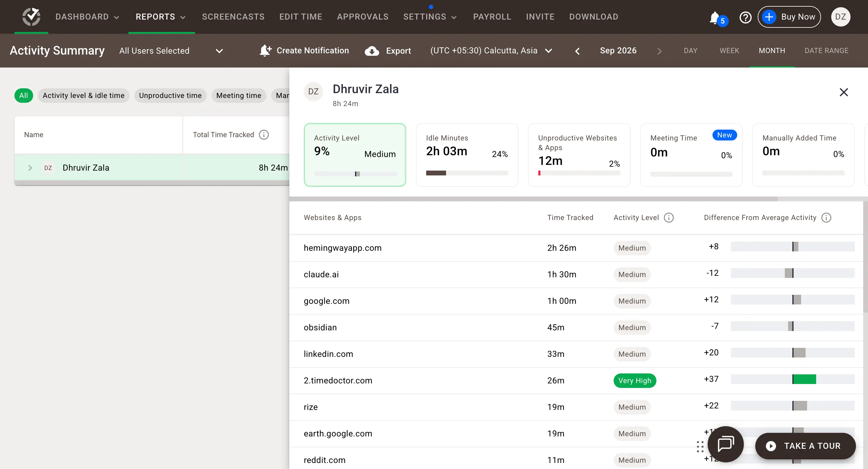The height and width of the screenshot is (469, 868).
Task: Open the Screencasts page
Action: pos(233,17)
